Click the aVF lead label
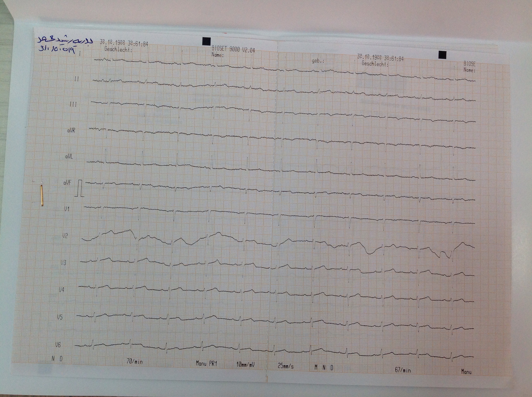 point(67,183)
